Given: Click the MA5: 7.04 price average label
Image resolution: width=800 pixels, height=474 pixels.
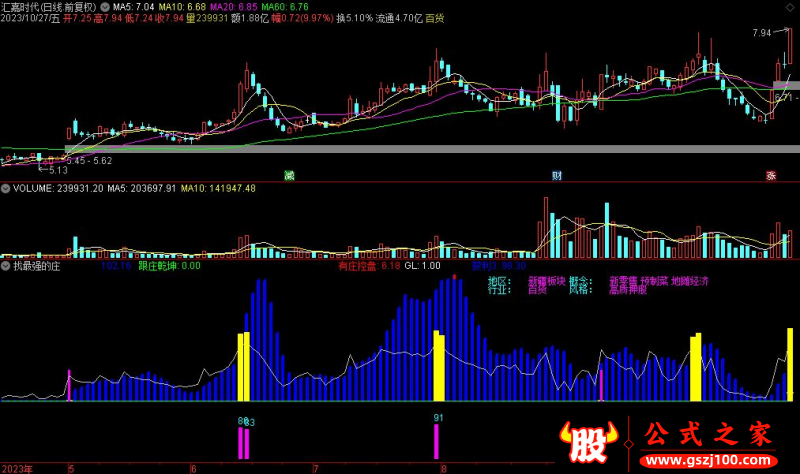Looking at the screenshot, I should coord(133,7).
